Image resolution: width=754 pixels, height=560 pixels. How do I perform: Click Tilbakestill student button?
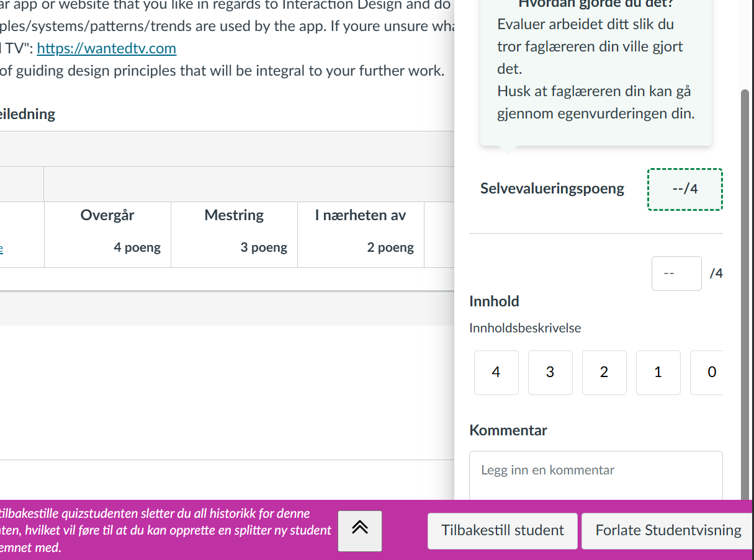coord(502,531)
